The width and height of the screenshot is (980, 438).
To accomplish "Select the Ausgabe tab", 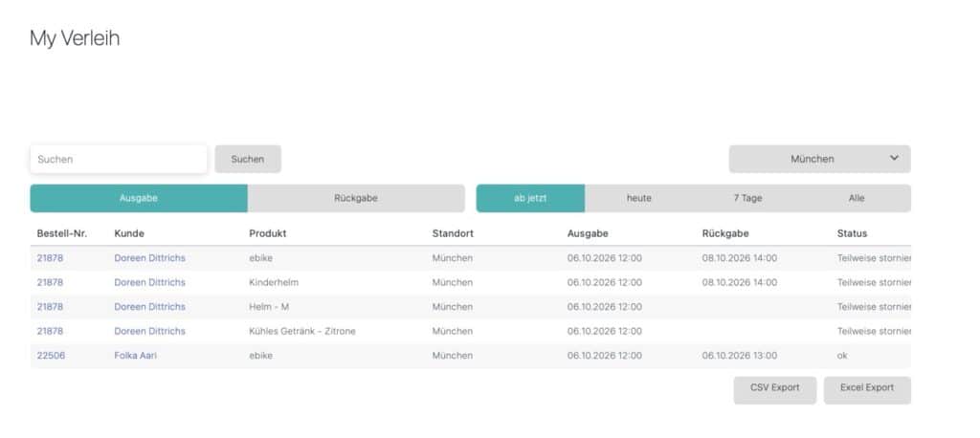I will tap(139, 198).
